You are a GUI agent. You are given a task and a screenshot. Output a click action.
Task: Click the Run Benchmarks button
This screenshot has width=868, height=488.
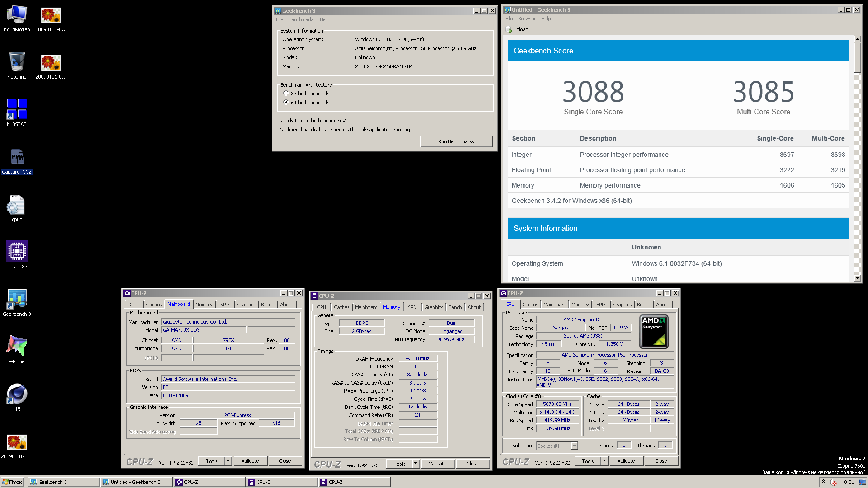click(456, 141)
